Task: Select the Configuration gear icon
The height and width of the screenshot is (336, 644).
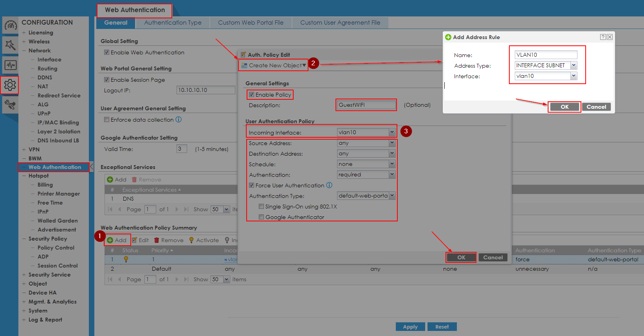Action: [10, 85]
